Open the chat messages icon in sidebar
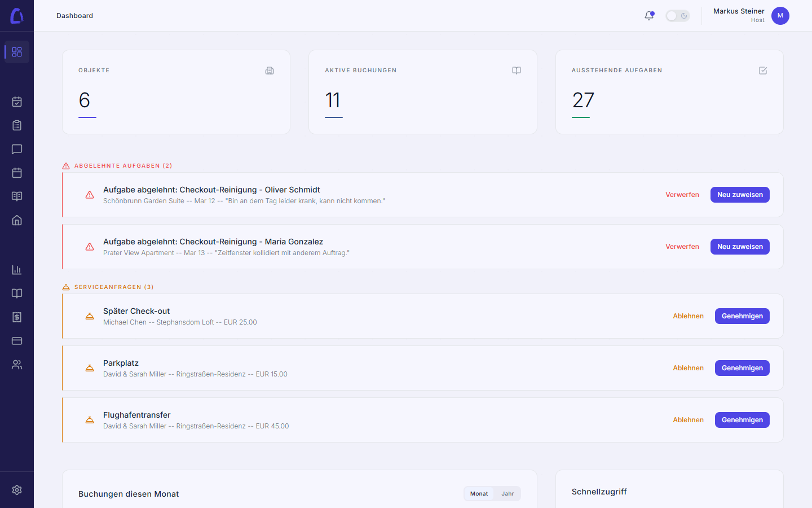Image resolution: width=812 pixels, height=508 pixels. coord(16,149)
